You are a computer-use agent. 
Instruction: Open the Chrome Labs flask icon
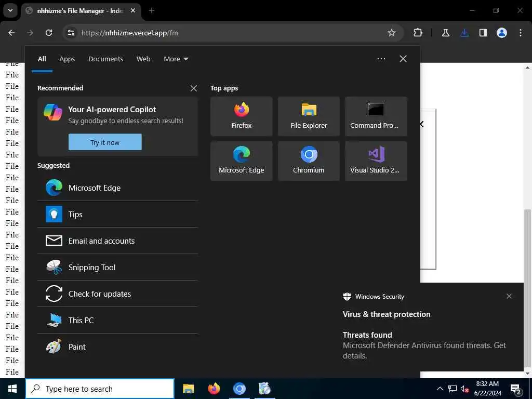445,33
